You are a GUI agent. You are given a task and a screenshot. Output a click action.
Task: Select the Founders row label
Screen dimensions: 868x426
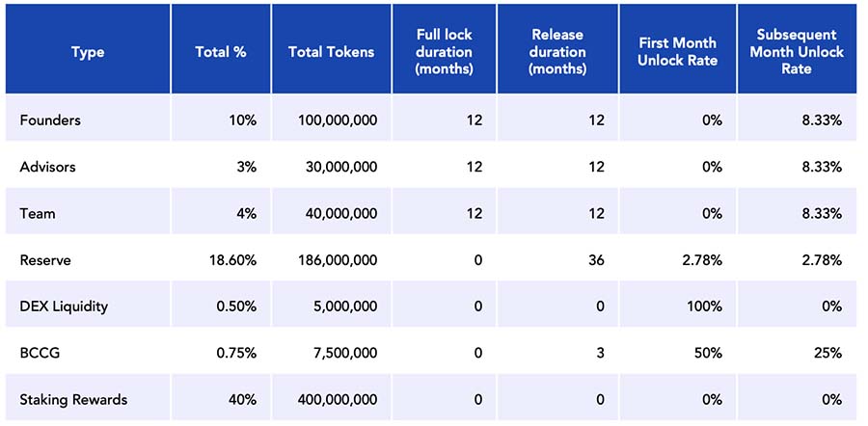tap(50, 120)
